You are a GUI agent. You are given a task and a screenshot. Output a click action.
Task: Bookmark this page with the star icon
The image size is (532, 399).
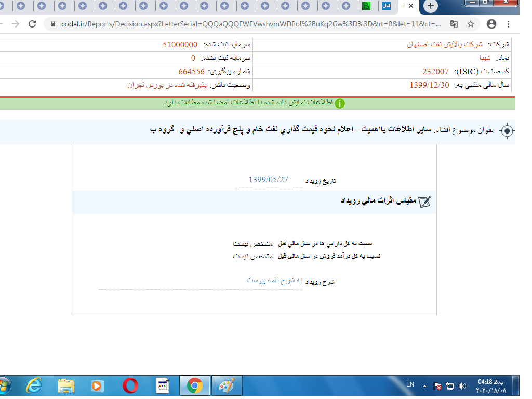point(470,24)
